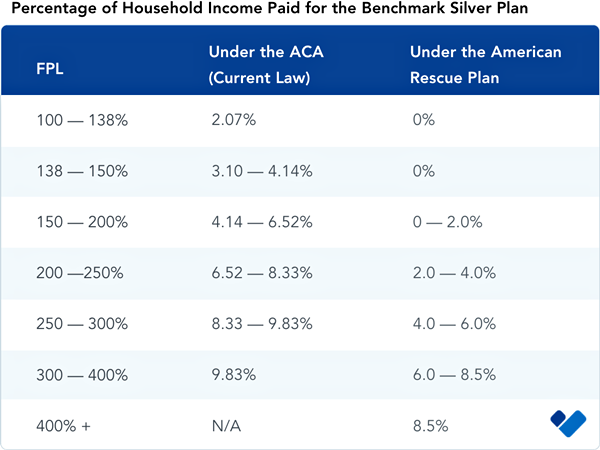The width and height of the screenshot is (600, 450).
Task: Click the 4.0 — 6.0% cell
Action: 453,324
